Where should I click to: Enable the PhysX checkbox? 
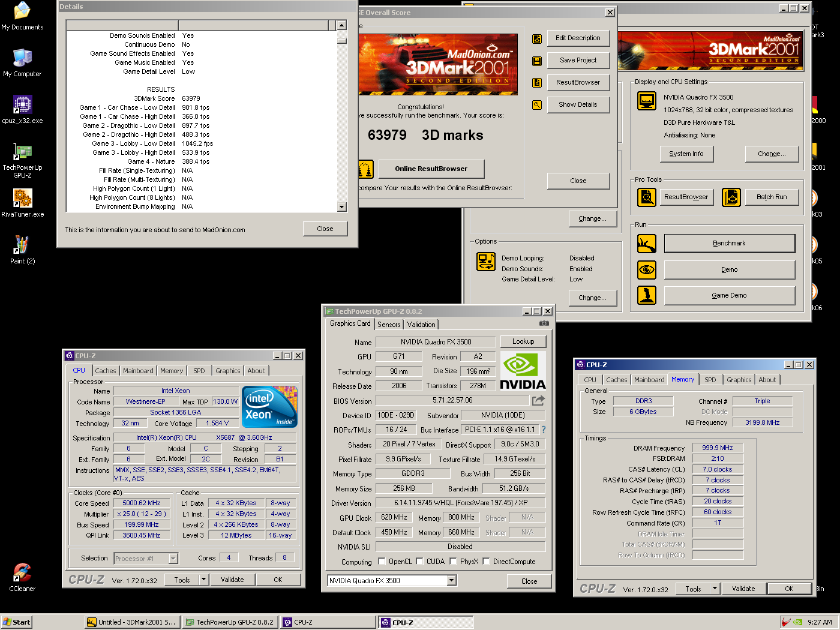pyautogui.click(x=453, y=562)
